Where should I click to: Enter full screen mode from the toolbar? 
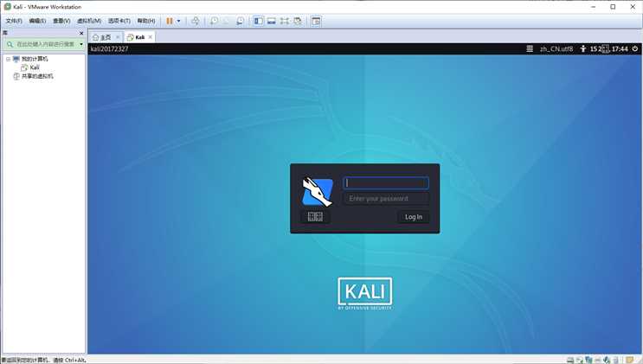(285, 21)
